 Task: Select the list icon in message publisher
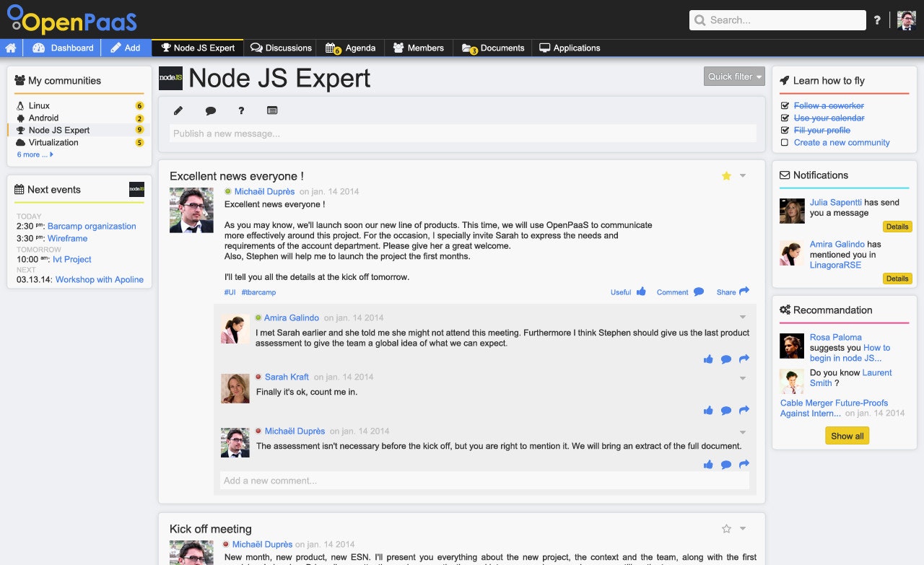pos(272,110)
